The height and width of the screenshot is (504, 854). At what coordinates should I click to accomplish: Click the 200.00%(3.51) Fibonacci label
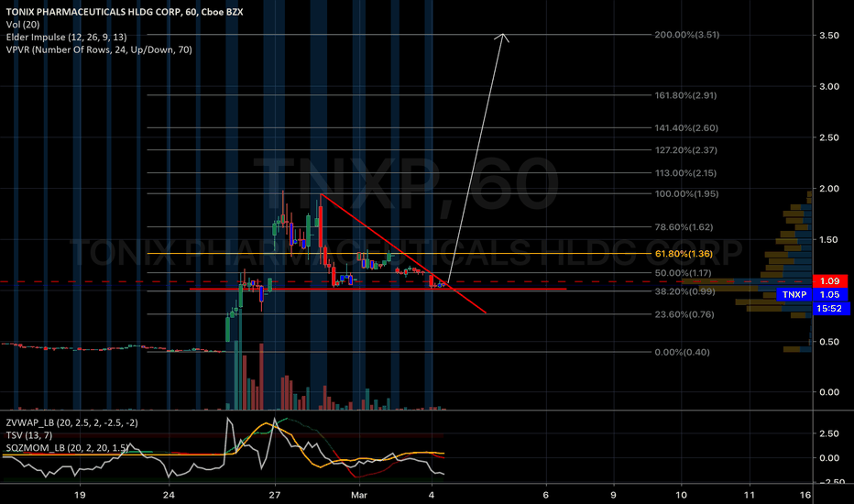tap(687, 34)
